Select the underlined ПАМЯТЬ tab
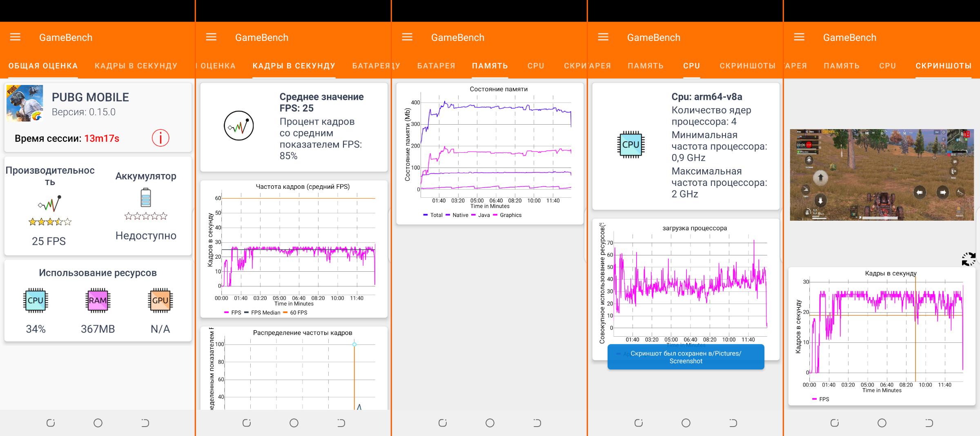The width and height of the screenshot is (980, 436). point(490,66)
